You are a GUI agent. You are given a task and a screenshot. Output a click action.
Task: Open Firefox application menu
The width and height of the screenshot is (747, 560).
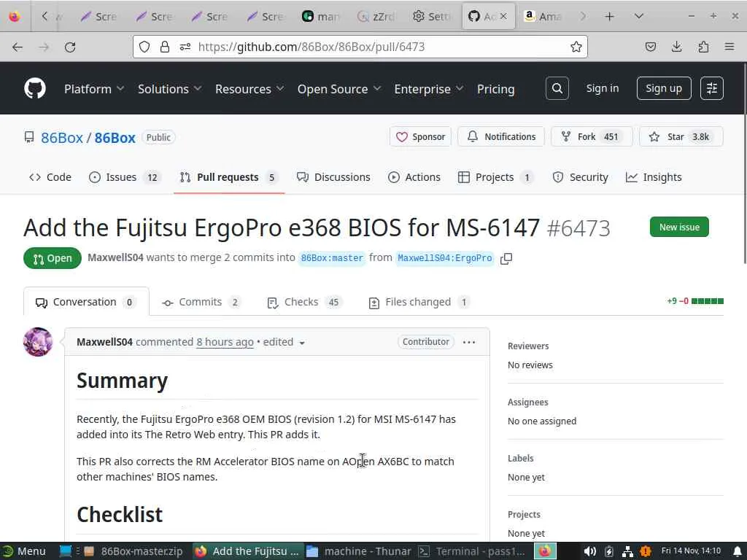tap(729, 47)
